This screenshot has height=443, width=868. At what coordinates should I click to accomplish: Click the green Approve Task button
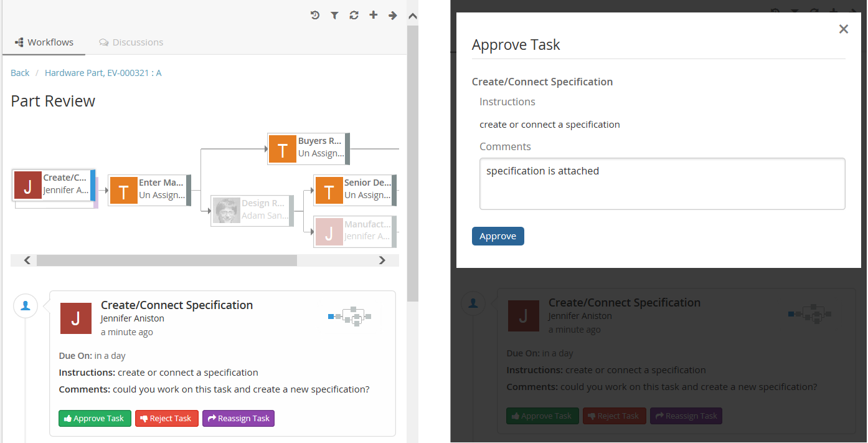[x=95, y=418]
